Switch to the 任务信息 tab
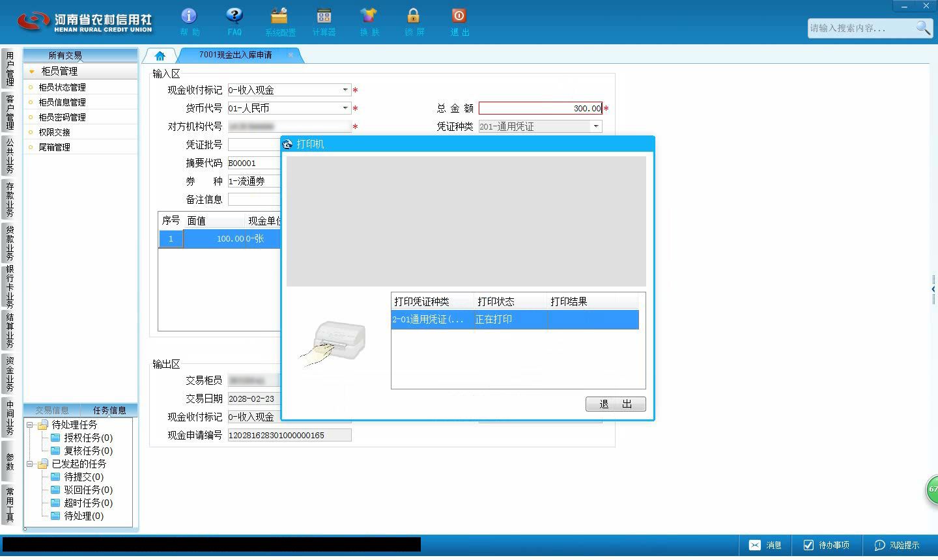Image resolution: width=938 pixels, height=560 pixels. 109,410
